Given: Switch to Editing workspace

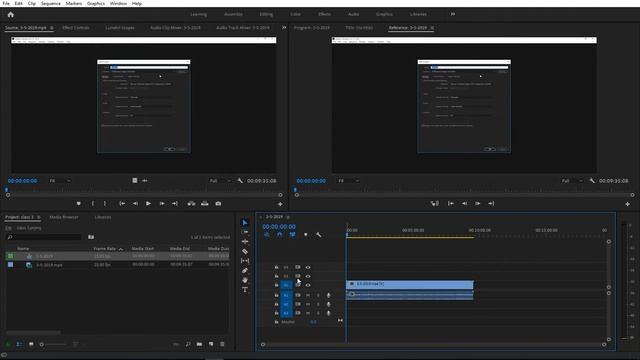Looking at the screenshot, I should pos(266,14).
